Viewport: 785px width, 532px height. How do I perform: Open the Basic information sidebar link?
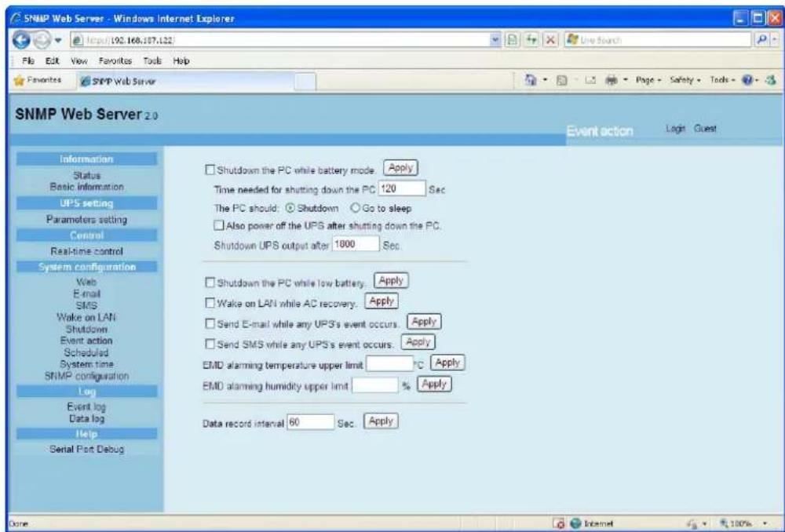click(x=86, y=187)
